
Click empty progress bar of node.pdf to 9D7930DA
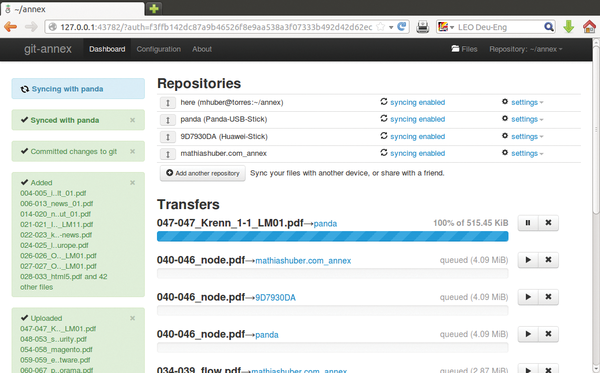333,311
